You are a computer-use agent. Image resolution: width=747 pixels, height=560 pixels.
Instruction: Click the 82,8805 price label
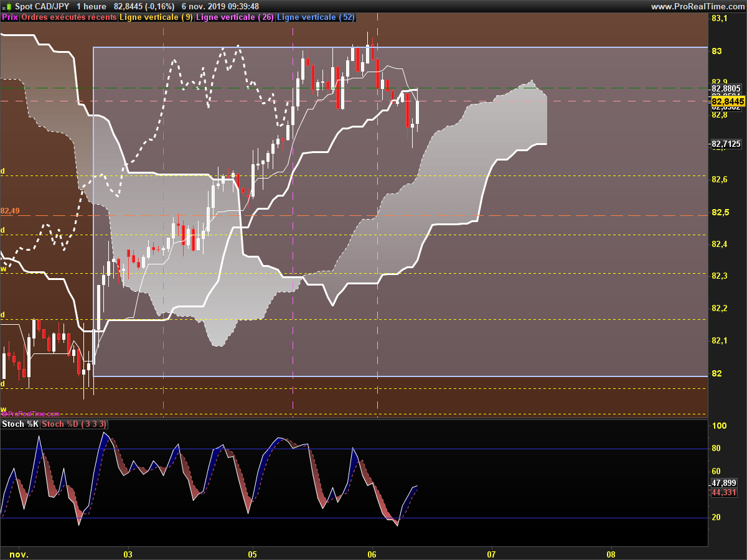(726, 89)
